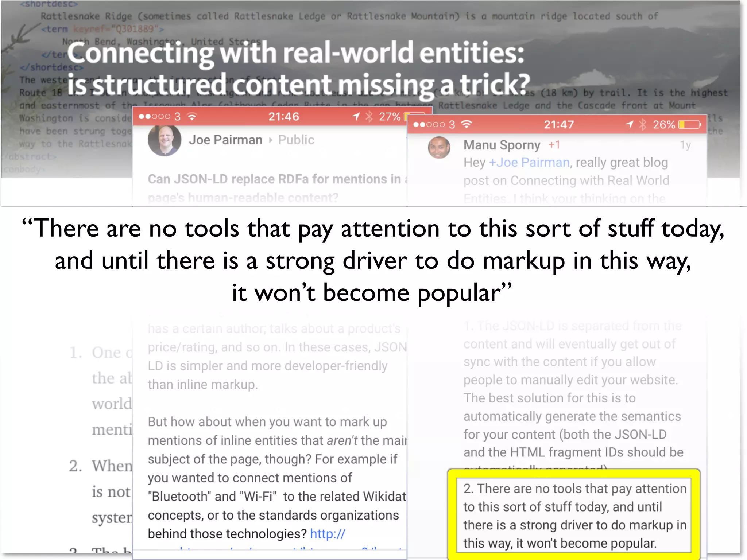Click the post title 'Can JSON-LD replace RDFa'
This screenshot has width=747, height=560.
click(x=277, y=188)
